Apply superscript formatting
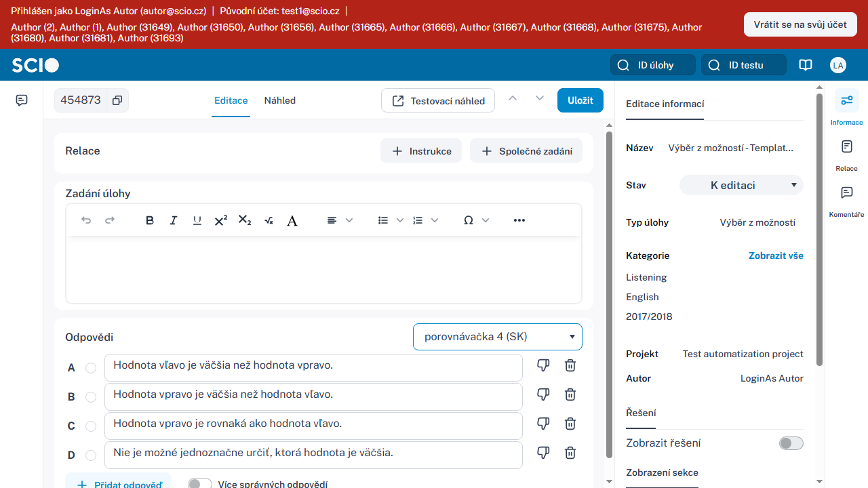The width and height of the screenshot is (868, 488). pos(221,220)
